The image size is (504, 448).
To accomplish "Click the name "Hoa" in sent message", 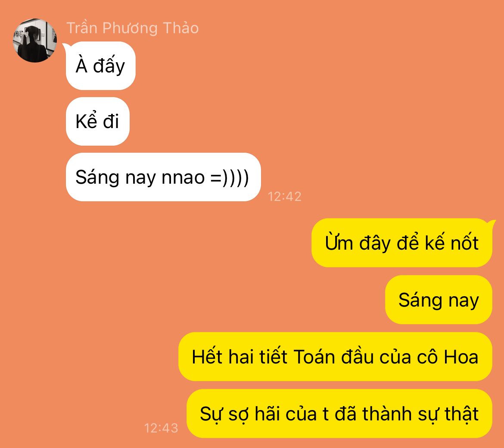I will tap(461, 357).
